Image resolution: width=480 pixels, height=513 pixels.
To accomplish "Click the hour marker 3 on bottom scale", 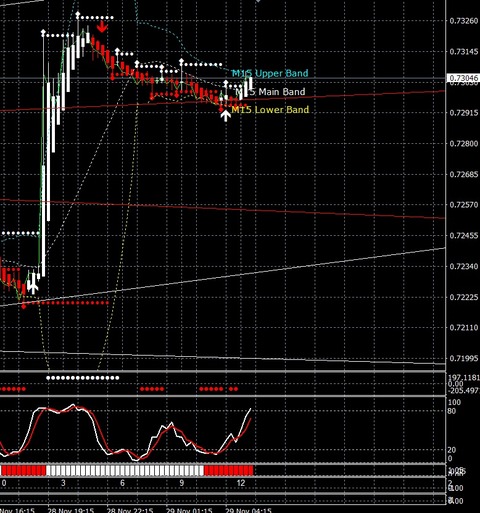I will (x=63, y=483).
